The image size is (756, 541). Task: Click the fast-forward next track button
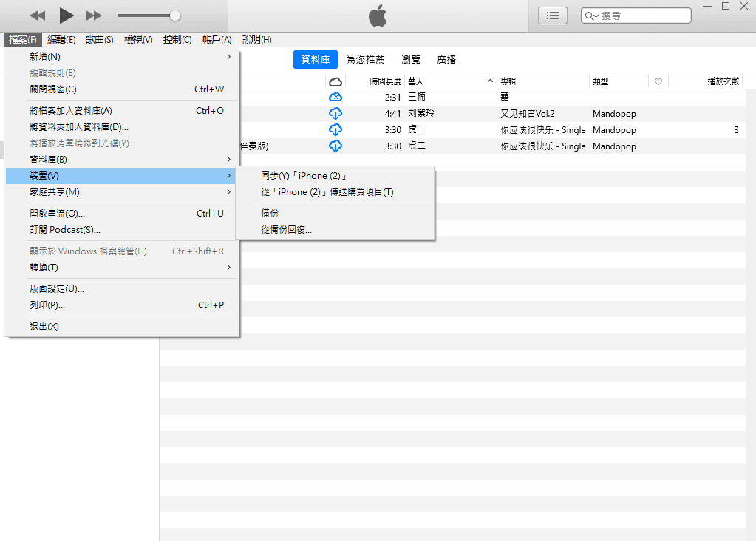[x=94, y=16]
